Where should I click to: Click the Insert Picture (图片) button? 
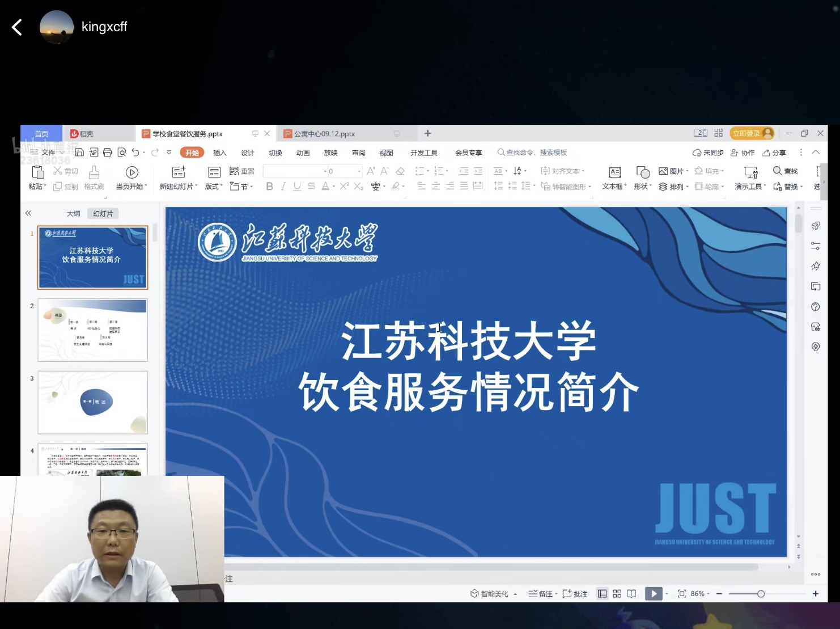coord(673,171)
